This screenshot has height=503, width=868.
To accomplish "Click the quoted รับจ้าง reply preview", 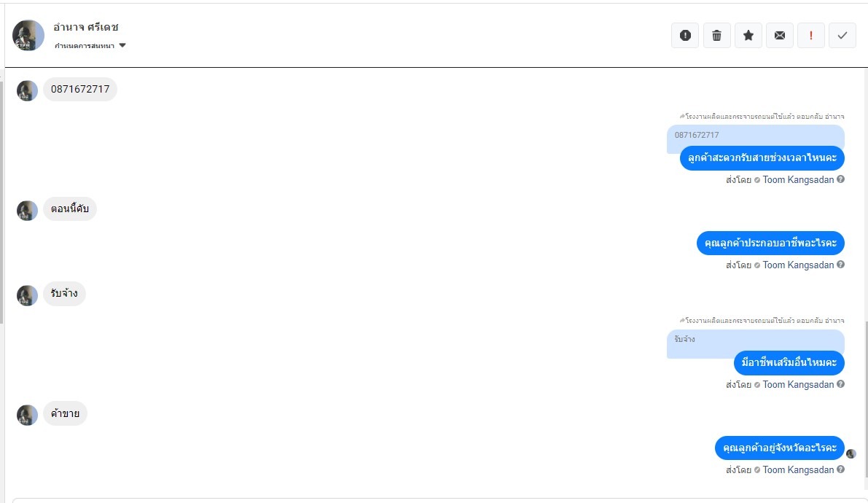I will pyautogui.click(x=755, y=340).
